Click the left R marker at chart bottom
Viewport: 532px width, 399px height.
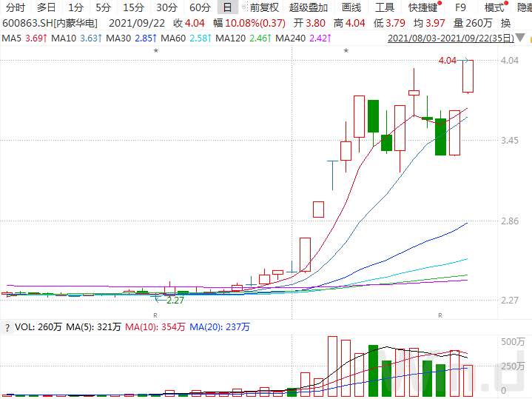[155, 315]
